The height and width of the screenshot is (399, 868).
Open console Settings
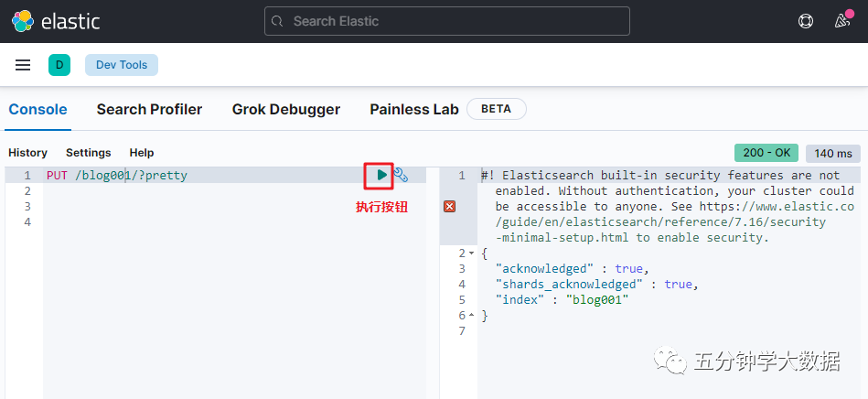(x=88, y=153)
